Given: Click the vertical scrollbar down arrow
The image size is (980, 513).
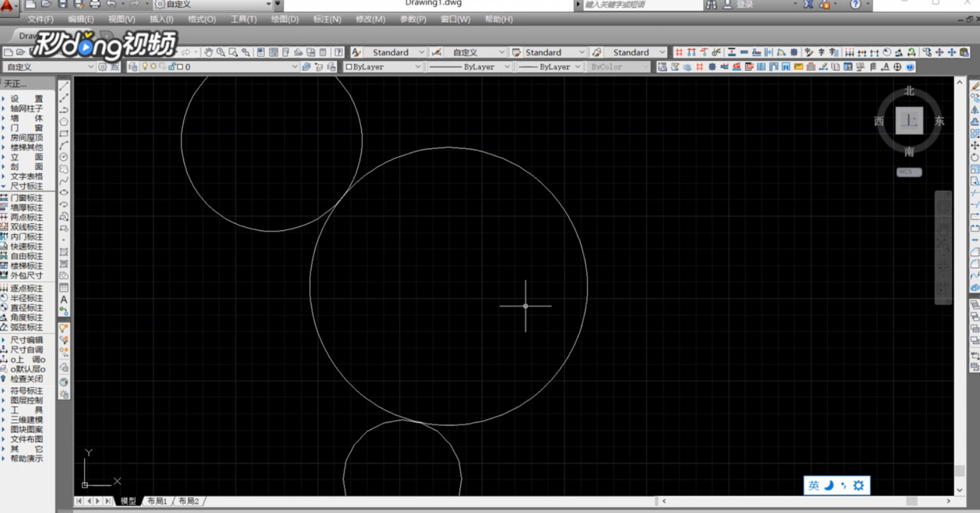Looking at the screenshot, I should pyautogui.click(x=960, y=490).
